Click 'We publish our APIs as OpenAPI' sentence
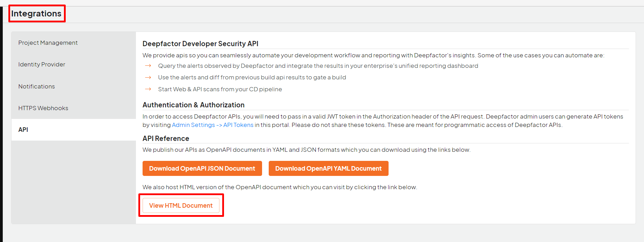The image size is (644, 242). click(306, 150)
